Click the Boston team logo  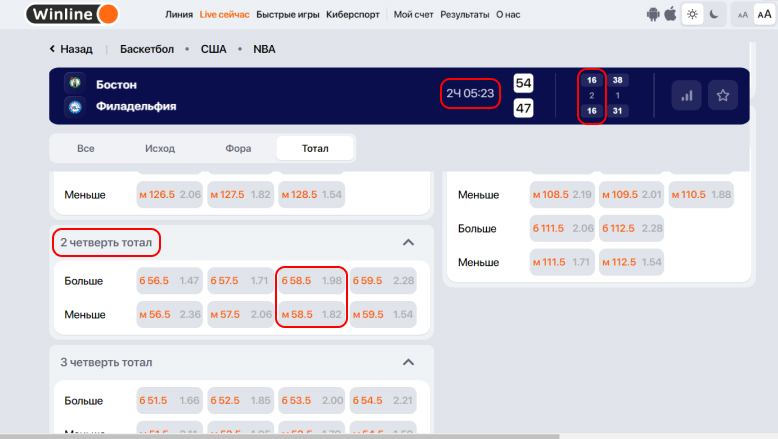(73, 85)
